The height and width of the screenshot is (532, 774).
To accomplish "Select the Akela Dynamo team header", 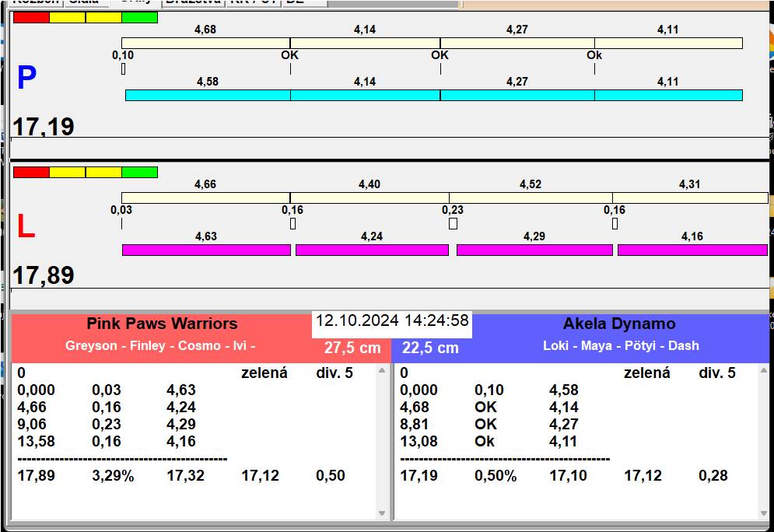I will [619, 324].
